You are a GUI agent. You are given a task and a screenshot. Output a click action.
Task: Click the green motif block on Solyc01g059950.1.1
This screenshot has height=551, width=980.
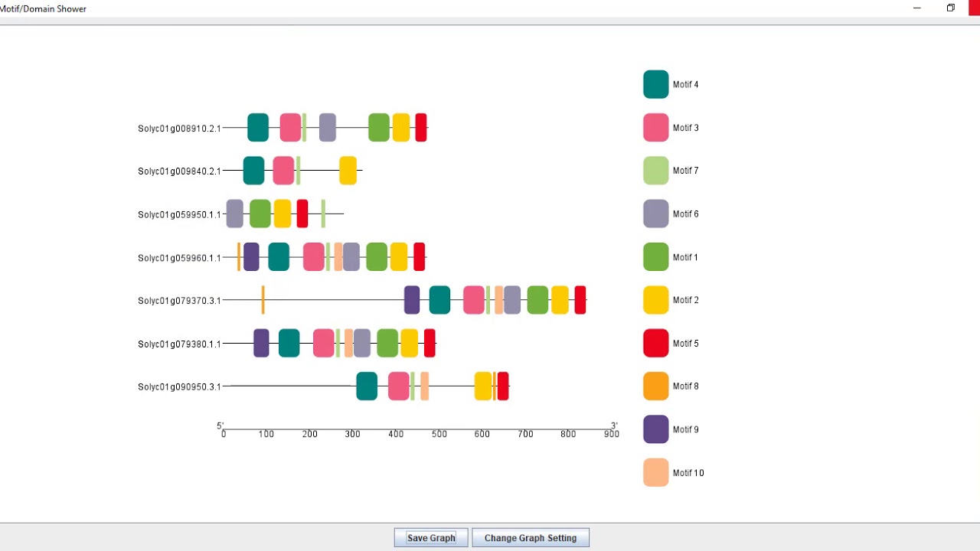(x=260, y=214)
